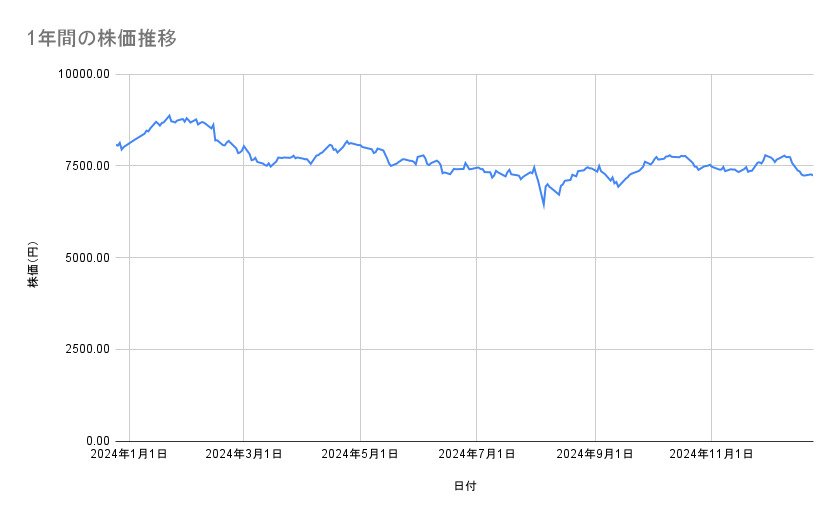Image resolution: width=839 pixels, height=519 pixels.
Task: Click the 2024年9月1日 date label
Action: coord(595,454)
